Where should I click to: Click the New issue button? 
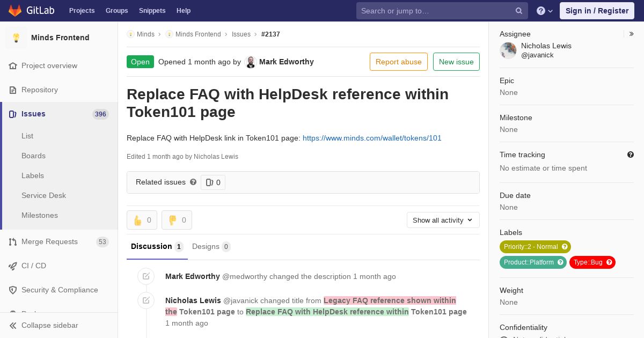click(x=456, y=62)
